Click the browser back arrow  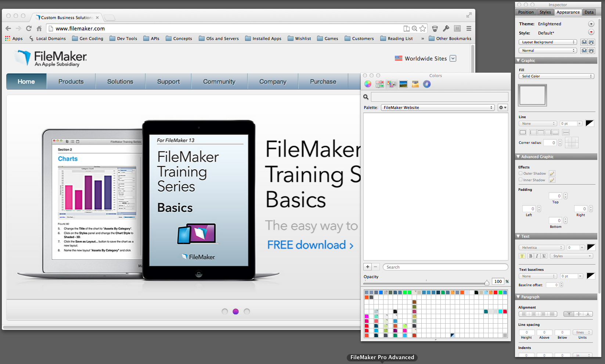tap(8, 28)
